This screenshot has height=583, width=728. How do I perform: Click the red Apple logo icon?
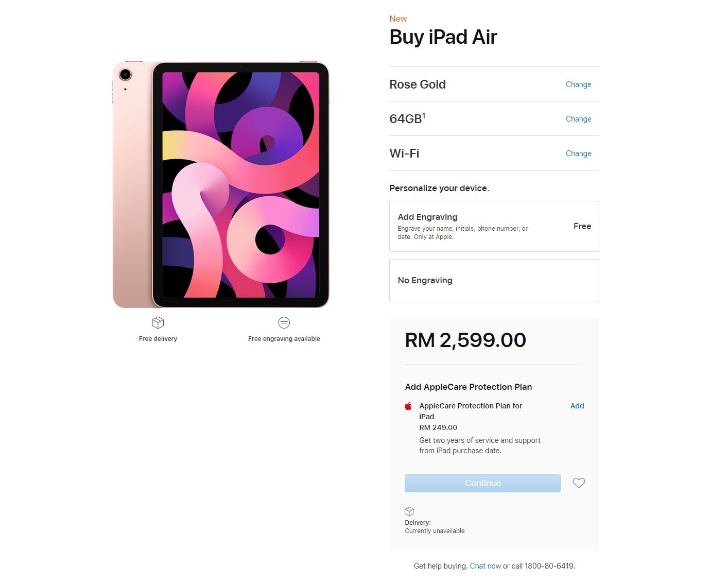408,406
